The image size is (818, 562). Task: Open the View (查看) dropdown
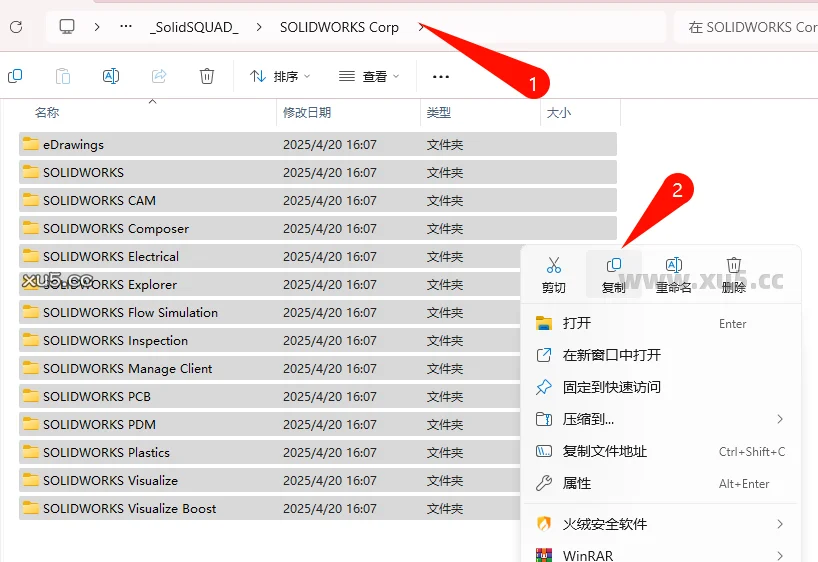tap(368, 76)
